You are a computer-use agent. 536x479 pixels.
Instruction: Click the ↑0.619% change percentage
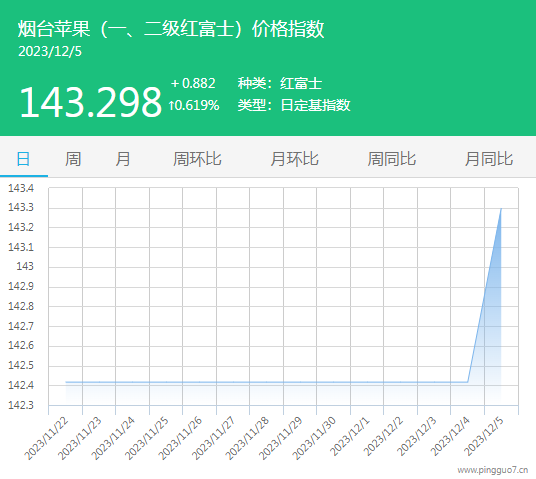(x=194, y=105)
